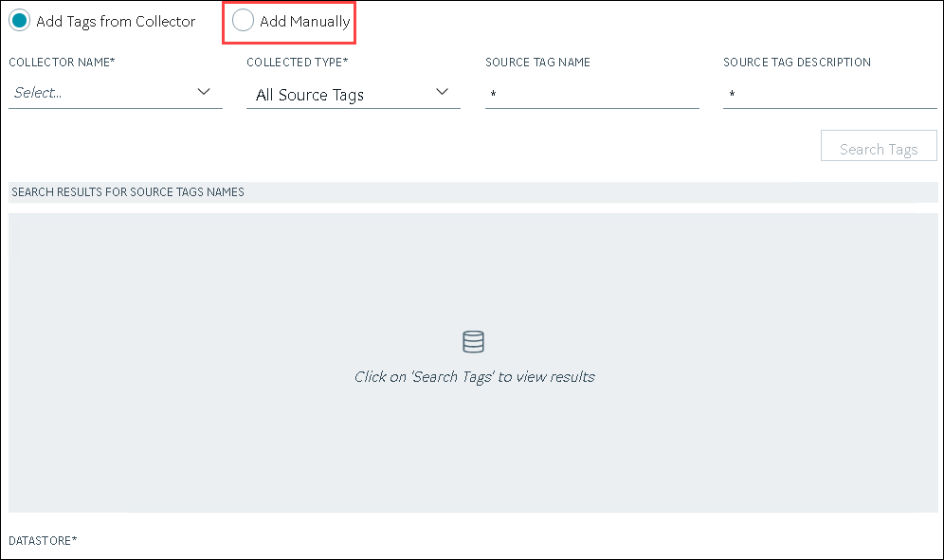Click the Collected Type chevron arrow

[x=442, y=92]
